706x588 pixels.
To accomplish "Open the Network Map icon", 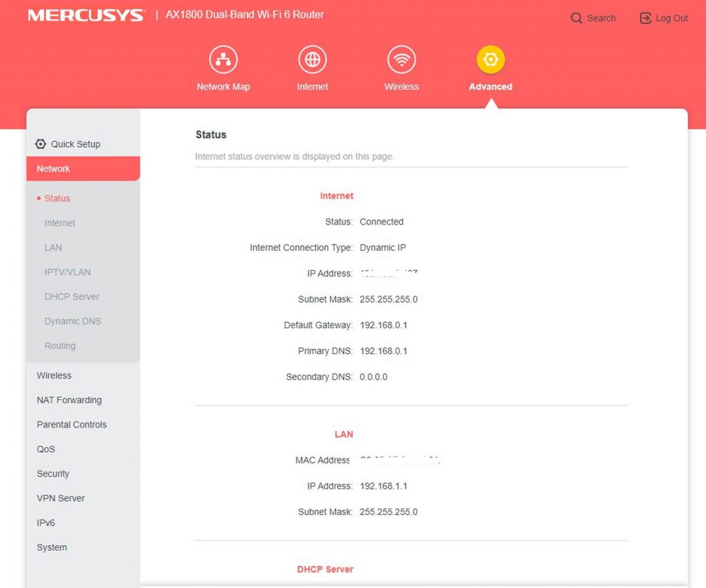I will coord(223,59).
